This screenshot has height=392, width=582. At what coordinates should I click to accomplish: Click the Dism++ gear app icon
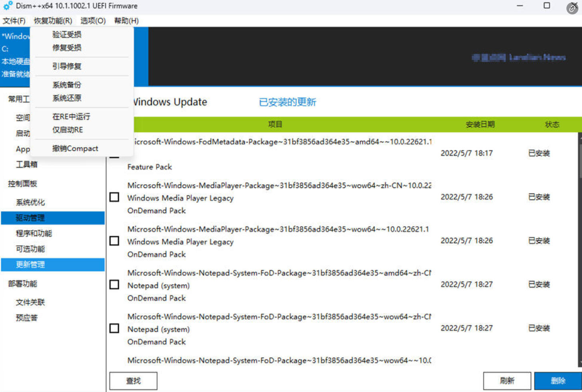coord(8,6)
